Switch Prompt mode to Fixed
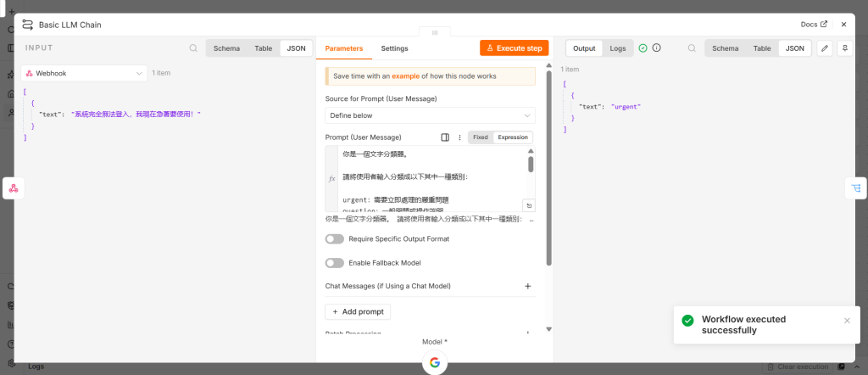 pyautogui.click(x=481, y=137)
